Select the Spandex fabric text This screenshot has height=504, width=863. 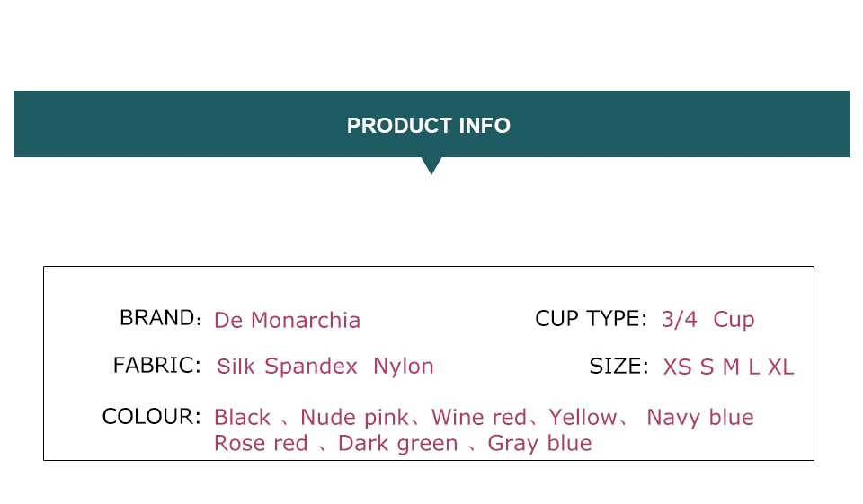pyautogui.click(x=310, y=367)
